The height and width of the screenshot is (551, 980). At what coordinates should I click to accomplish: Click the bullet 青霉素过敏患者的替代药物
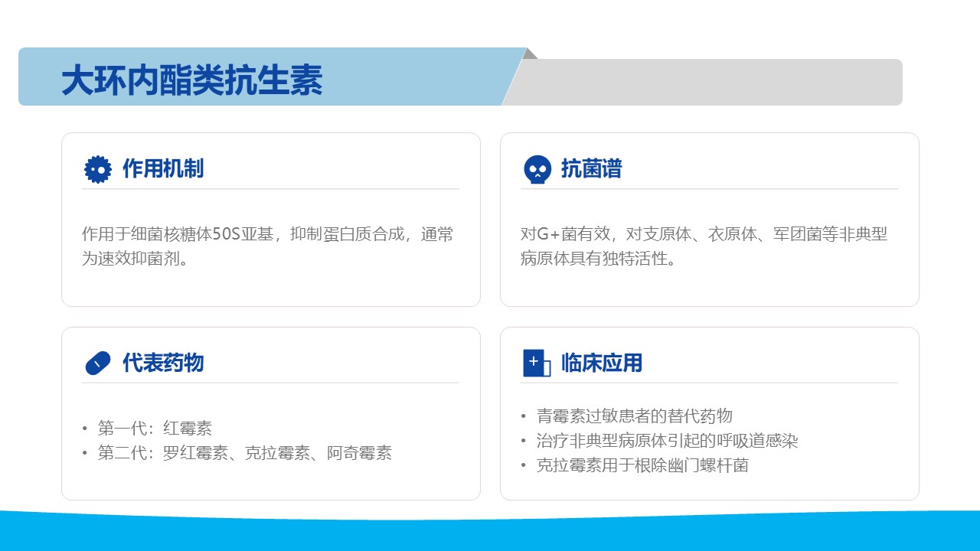tap(634, 416)
